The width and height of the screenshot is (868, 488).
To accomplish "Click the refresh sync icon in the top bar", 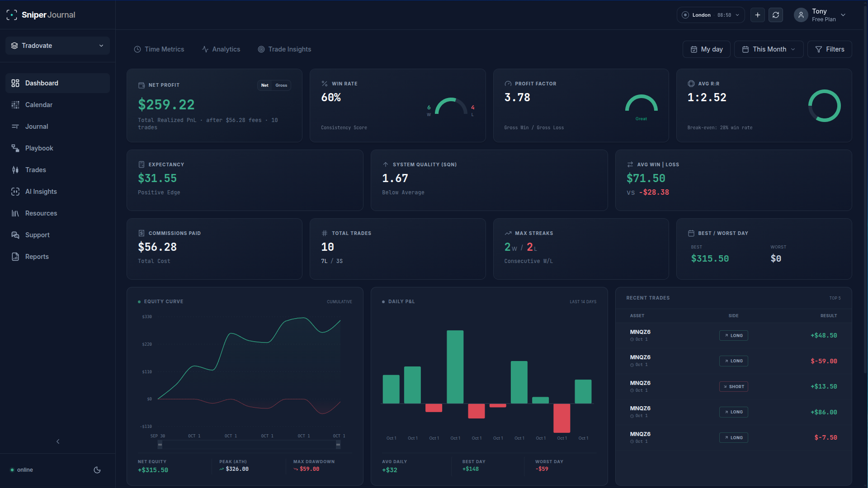I will click(776, 15).
